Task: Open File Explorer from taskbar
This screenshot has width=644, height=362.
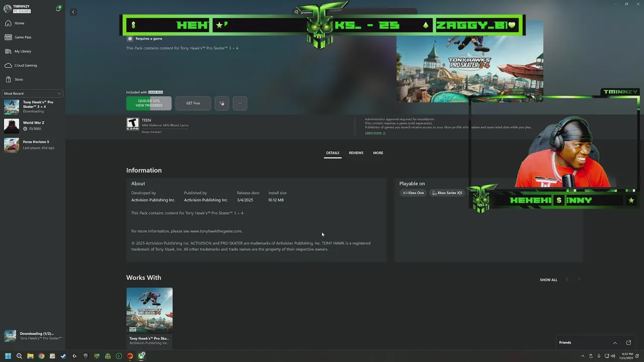Action: coord(30,356)
